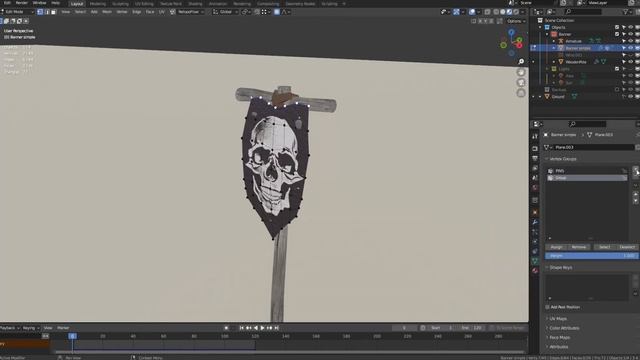Open Modifier Properties wrench tab
Image resolution: width=640 pixels, height=360 pixels.
535,222
